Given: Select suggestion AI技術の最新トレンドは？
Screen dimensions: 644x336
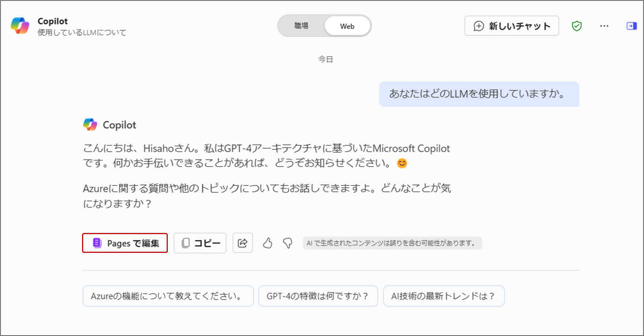Looking at the screenshot, I should click(x=444, y=296).
